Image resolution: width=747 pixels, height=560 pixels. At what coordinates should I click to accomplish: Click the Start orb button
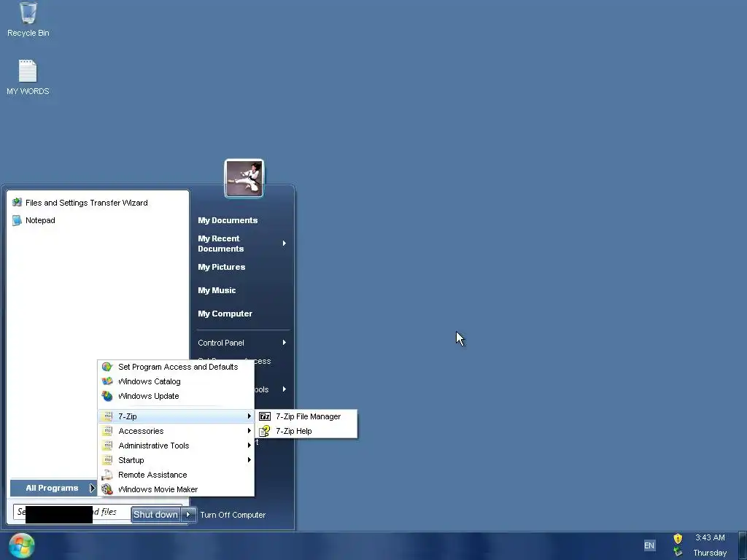[21, 545]
